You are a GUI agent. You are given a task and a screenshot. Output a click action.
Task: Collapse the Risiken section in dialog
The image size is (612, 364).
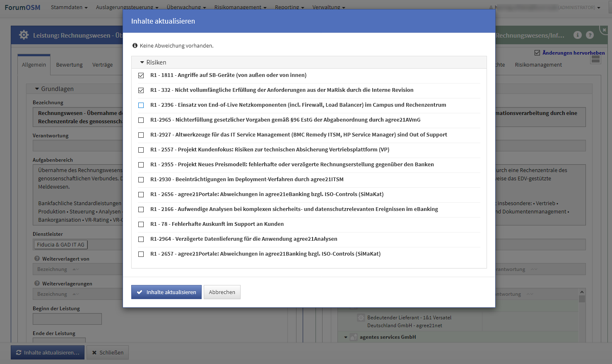tap(142, 62)
